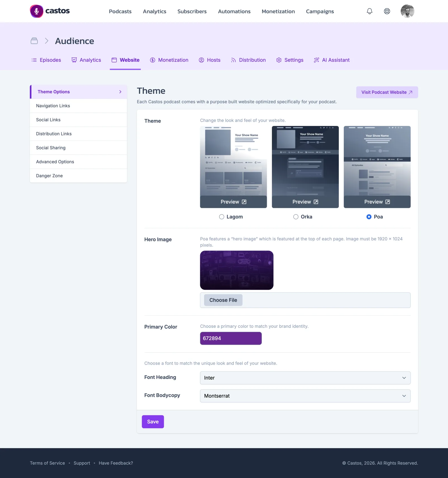Select the Poa theme radio button
Image resolution: width=448 pixels, height=478 pixels.
pyautogui.click(x=369, y=217)
